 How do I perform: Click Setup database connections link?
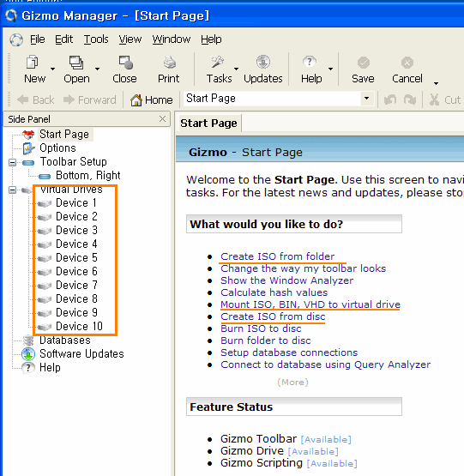point(289,352)
